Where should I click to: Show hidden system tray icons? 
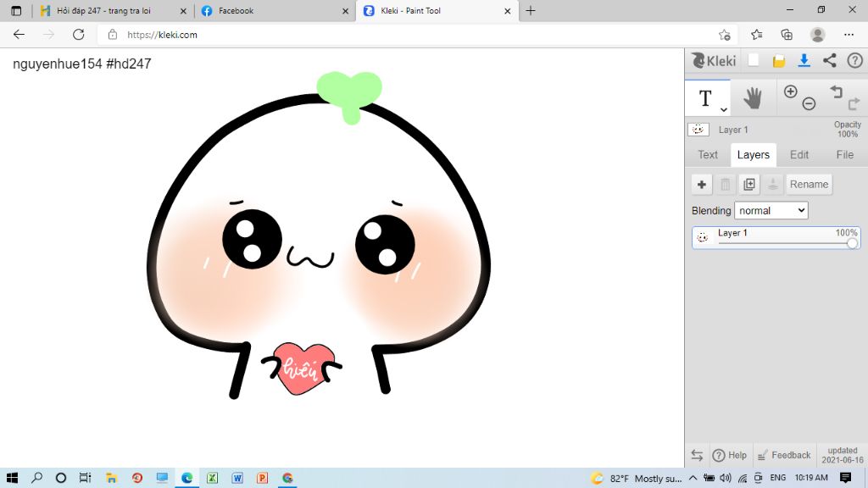pos(693,478)
